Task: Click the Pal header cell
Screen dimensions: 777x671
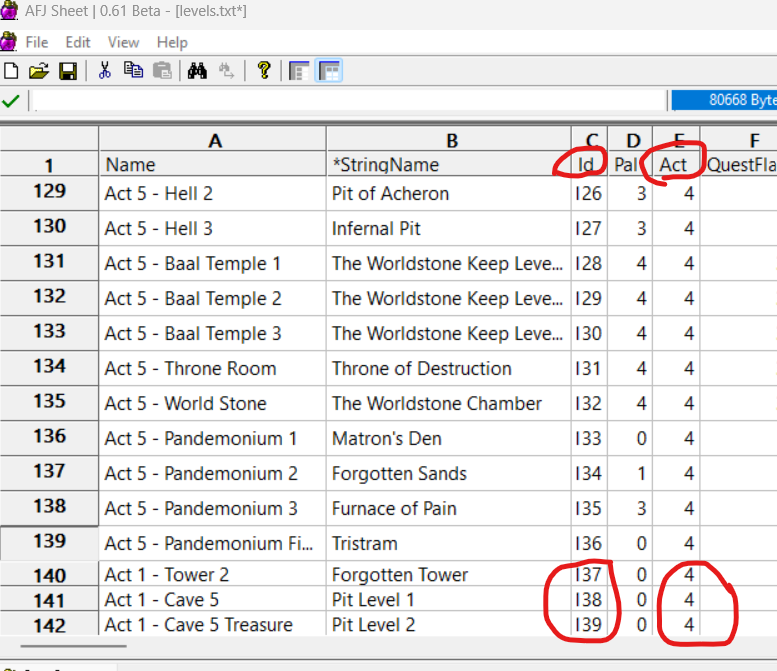Action: coord(630,164)
